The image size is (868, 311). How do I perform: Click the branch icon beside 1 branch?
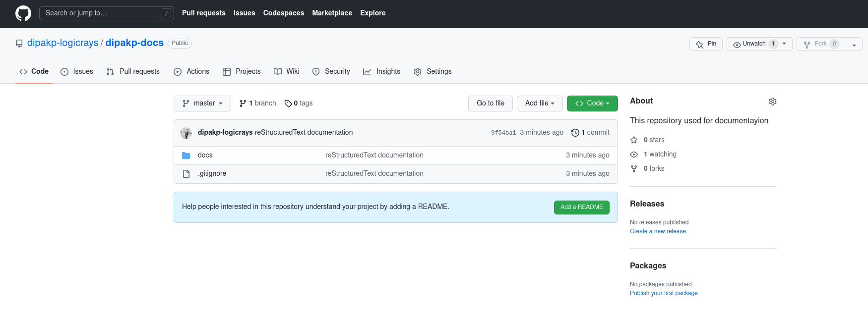pyautogui.click(x=243, y=104)
